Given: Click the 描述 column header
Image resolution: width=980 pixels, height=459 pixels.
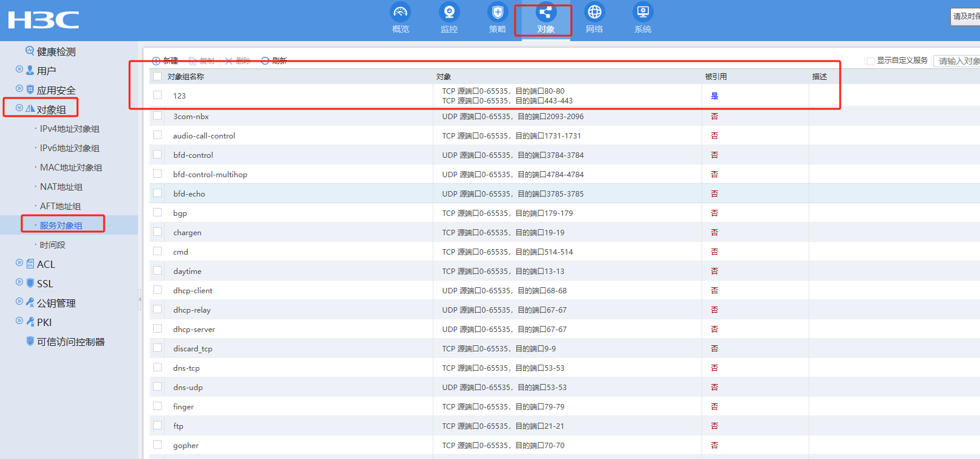Looking at the screenshot, I should pos(820,77).
